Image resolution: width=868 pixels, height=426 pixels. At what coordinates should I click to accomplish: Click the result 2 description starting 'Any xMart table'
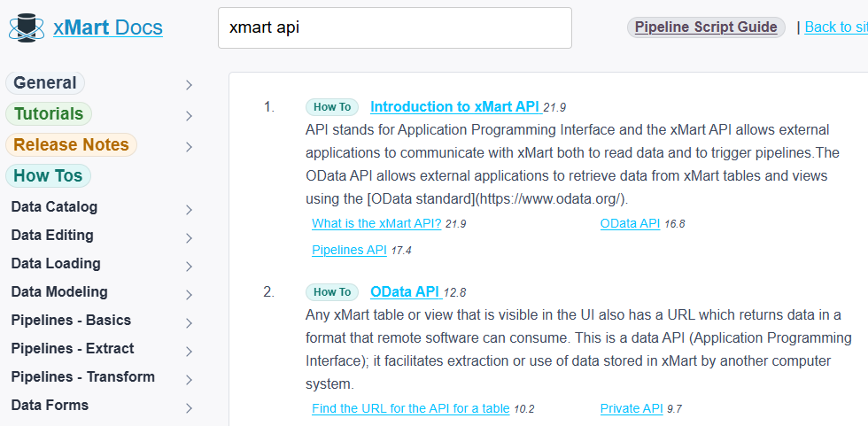(578, 349)
